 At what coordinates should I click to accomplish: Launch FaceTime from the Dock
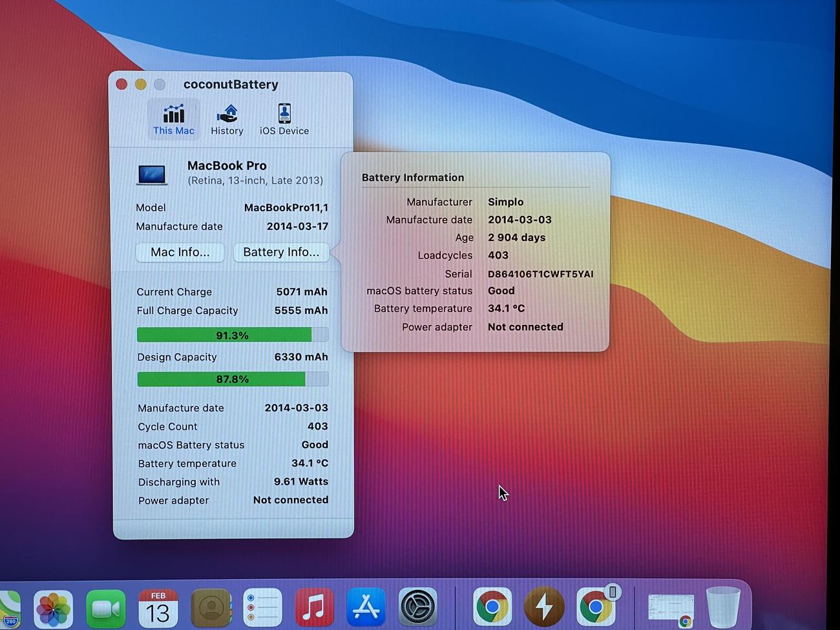tap(105, 608)
